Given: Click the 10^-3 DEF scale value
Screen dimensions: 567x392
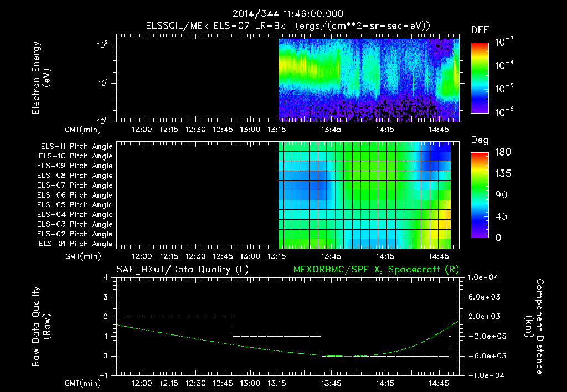Looking at the screenshot, I should [504, 42].
